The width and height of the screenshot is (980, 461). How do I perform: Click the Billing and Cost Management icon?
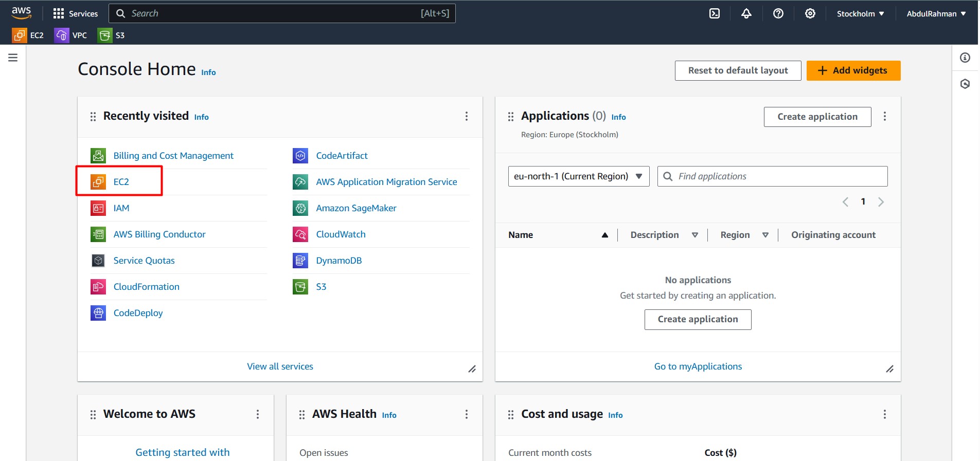(98, 155)
